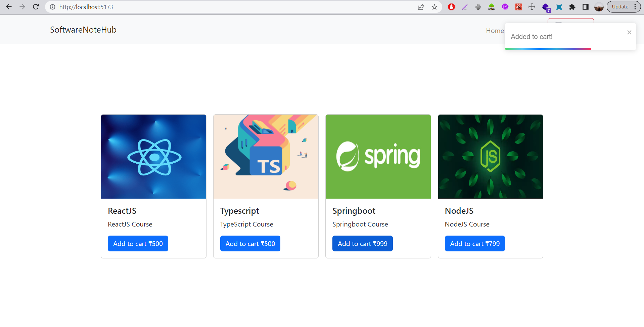Click the NodeJS card title

[459, 211]
